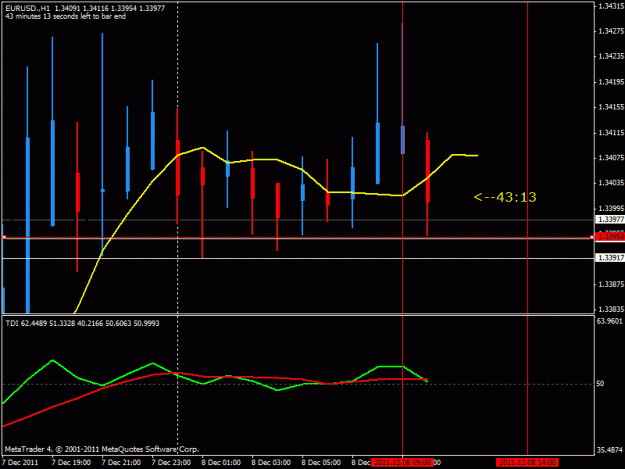Click the '8 Dec 03:00' time axis label

pos(271,463)
